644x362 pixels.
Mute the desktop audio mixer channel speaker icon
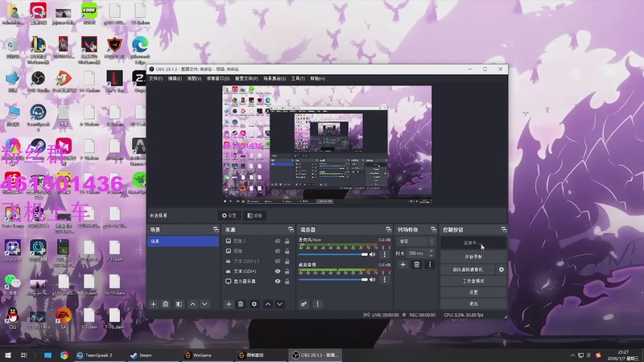coord(373,279)
